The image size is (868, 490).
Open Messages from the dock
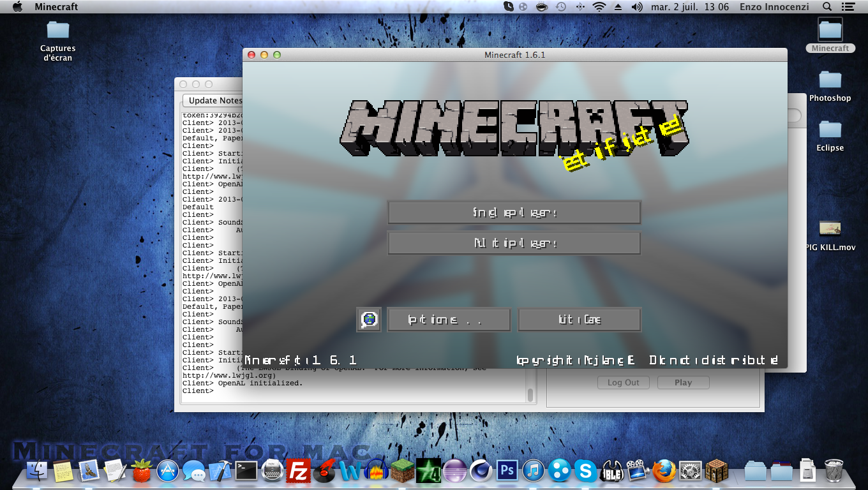click(193, 471)
